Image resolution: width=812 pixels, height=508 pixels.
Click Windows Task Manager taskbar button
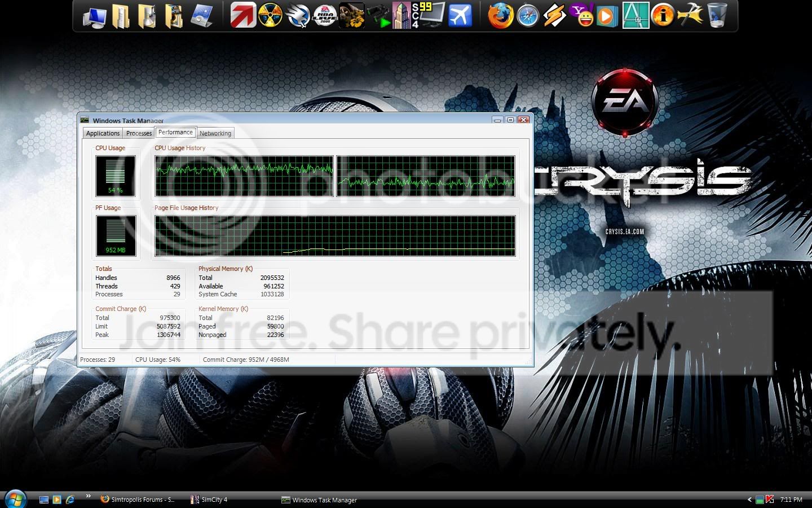click(x=319, y=500)
